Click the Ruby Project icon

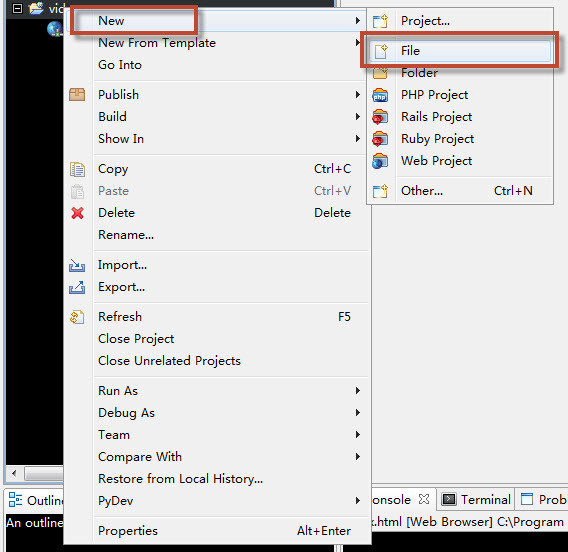[380, 139]
